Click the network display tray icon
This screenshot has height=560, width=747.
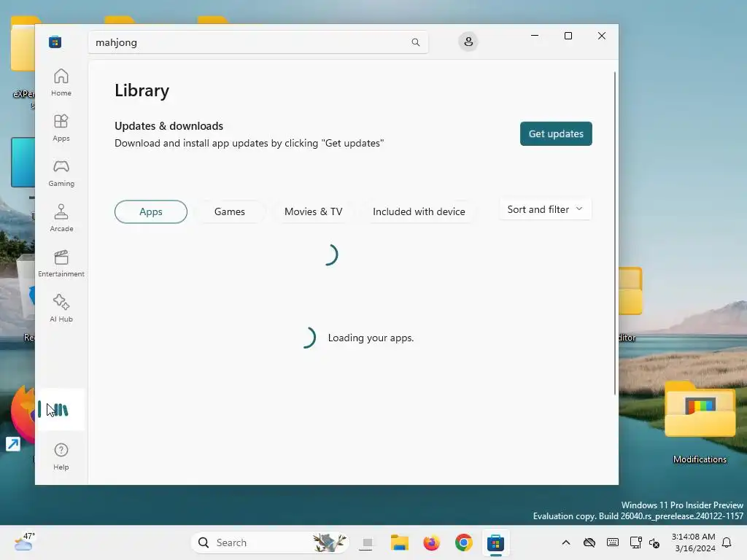635,542
